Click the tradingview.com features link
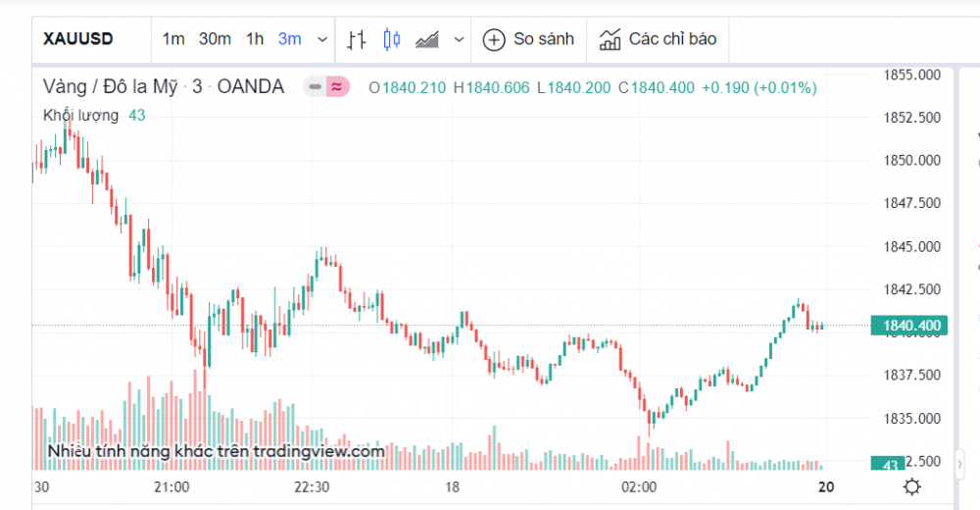The height and width of the screenshot is (510, 980). point(216,451)
